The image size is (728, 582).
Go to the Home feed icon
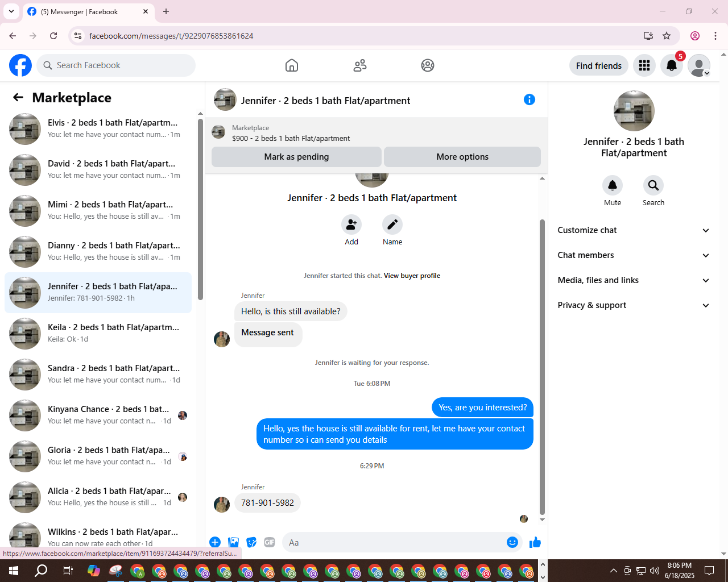pyautogui.click(x=292, y=65)
